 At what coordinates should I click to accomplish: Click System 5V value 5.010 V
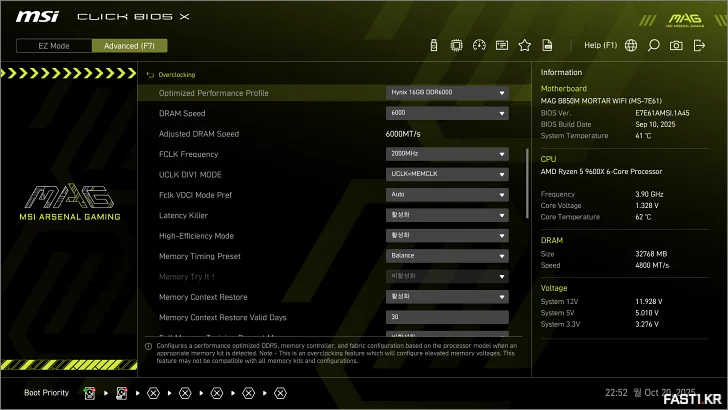[x=647, y=313]
